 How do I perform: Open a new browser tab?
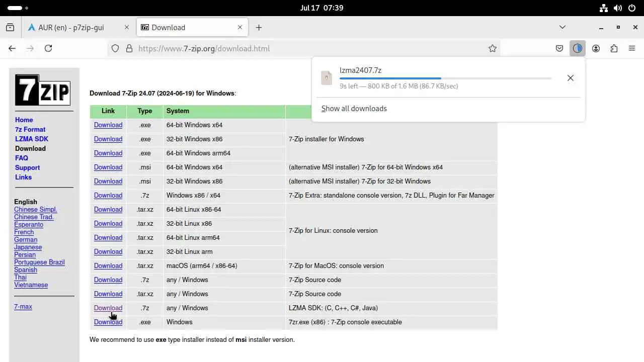[x=259, y=28]
